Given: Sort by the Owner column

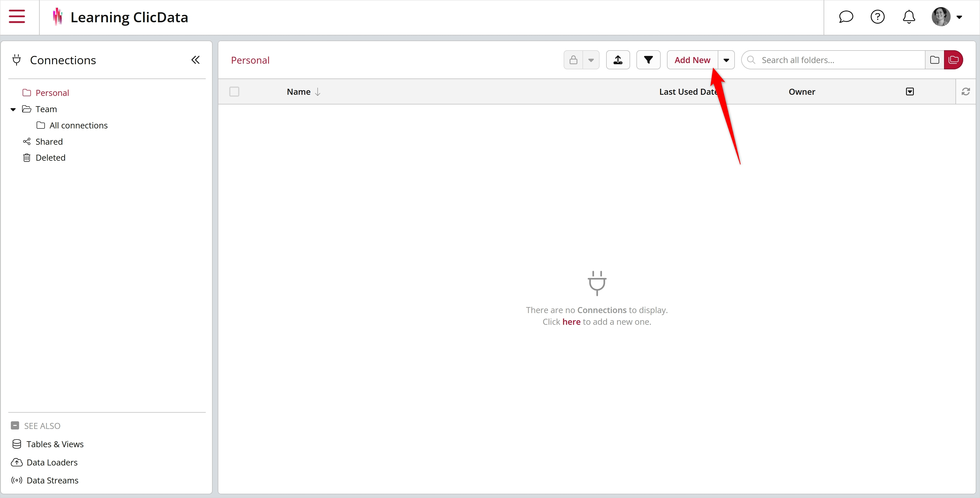Looking at the screenshot, I should (802, 92).
